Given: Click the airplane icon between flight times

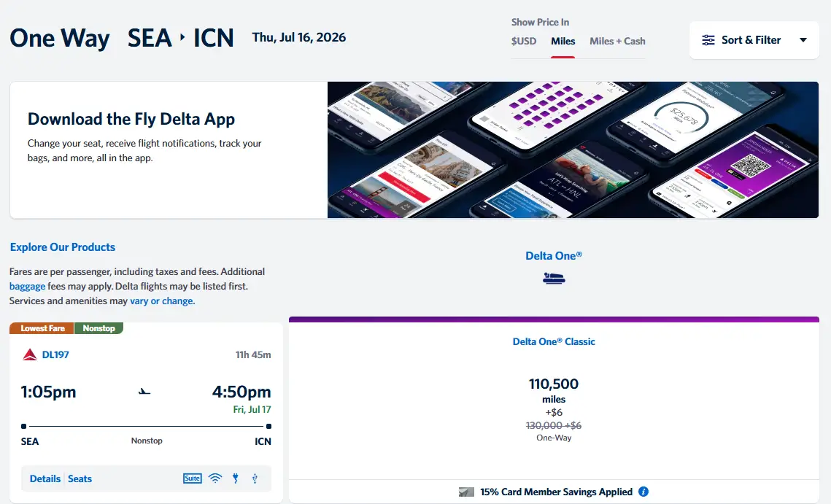Looking at the screenshot, I should click(x=144, y=392).
